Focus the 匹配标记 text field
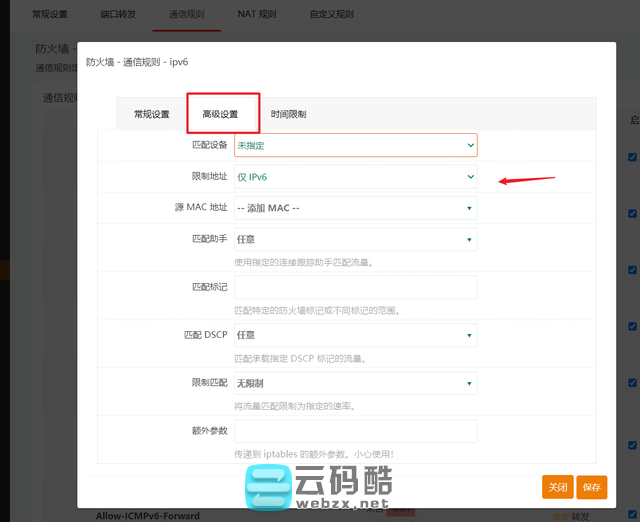Screen dimensions: 640x522 click(355, 287)
